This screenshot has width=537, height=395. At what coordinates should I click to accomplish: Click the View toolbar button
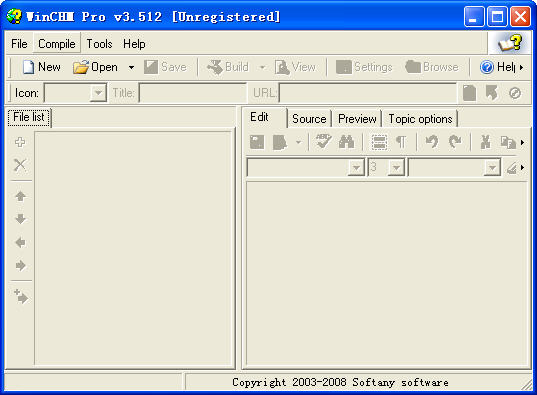coord(295,67)
